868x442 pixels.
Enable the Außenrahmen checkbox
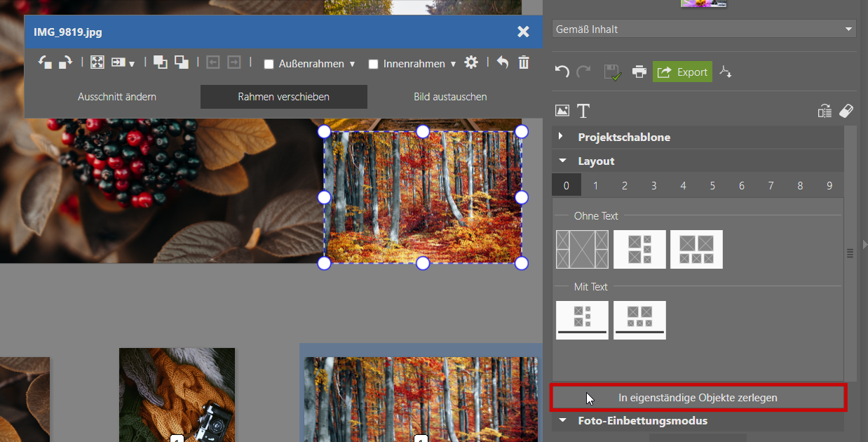269,65
